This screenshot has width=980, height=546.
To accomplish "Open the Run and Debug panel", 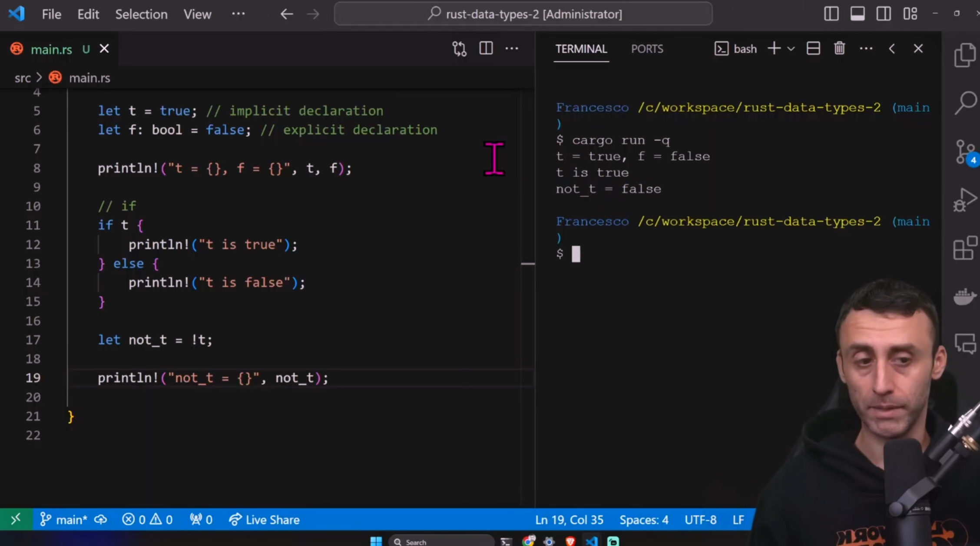I will click(965, 200).
